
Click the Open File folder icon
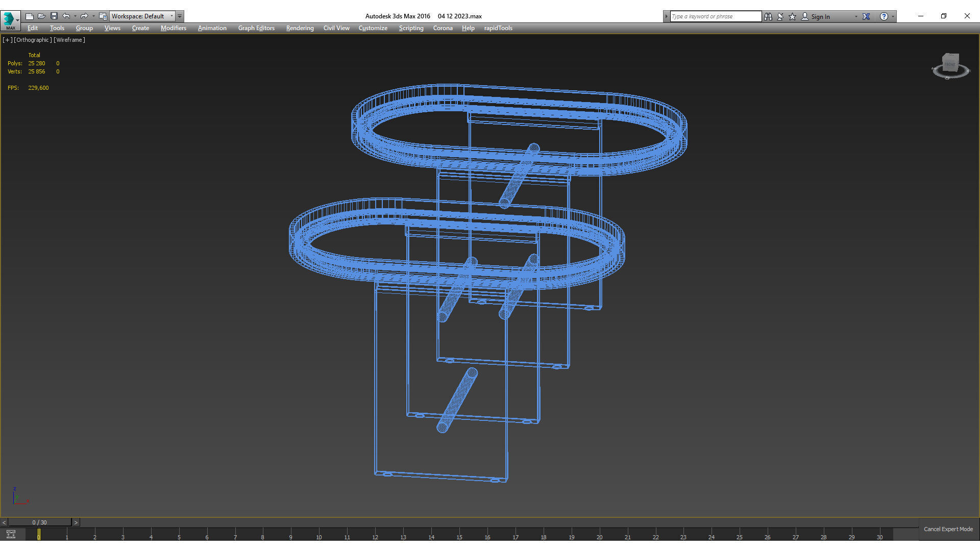pyautogui.click(x=42, y=16)
